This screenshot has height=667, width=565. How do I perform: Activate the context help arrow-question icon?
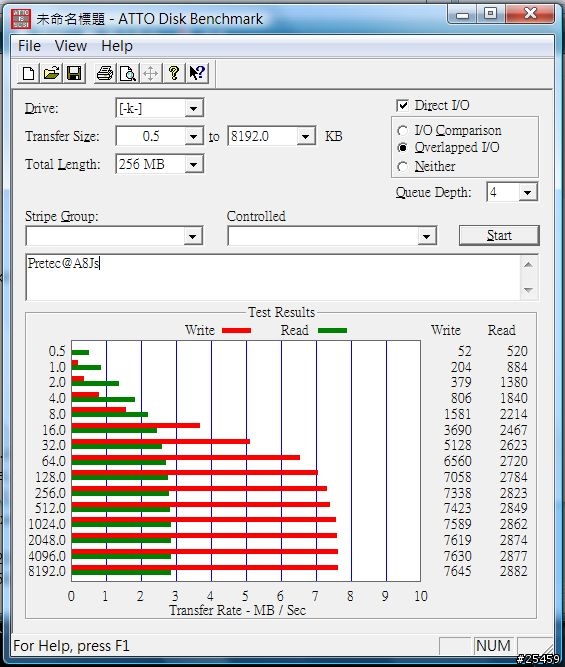click(x=197, y=73)
